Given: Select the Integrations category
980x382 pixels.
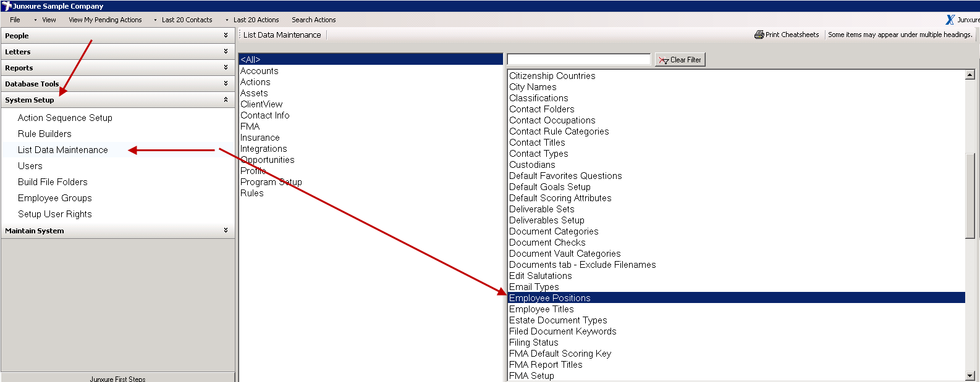Looking at the screenshot, I should tap(263, 149).
